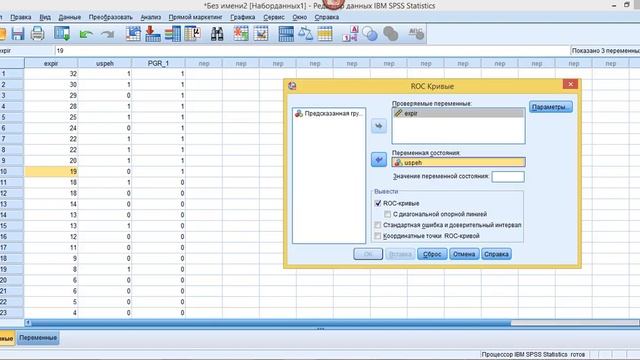Open Find using the binoculars icon
This screenshot has height=360, width=640.
[x=217, y=34]
